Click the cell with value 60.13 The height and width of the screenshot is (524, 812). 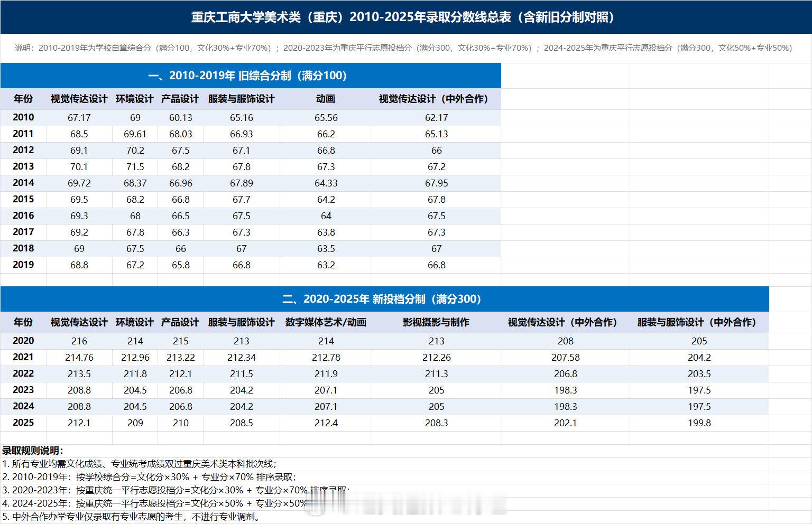(181, 118)
